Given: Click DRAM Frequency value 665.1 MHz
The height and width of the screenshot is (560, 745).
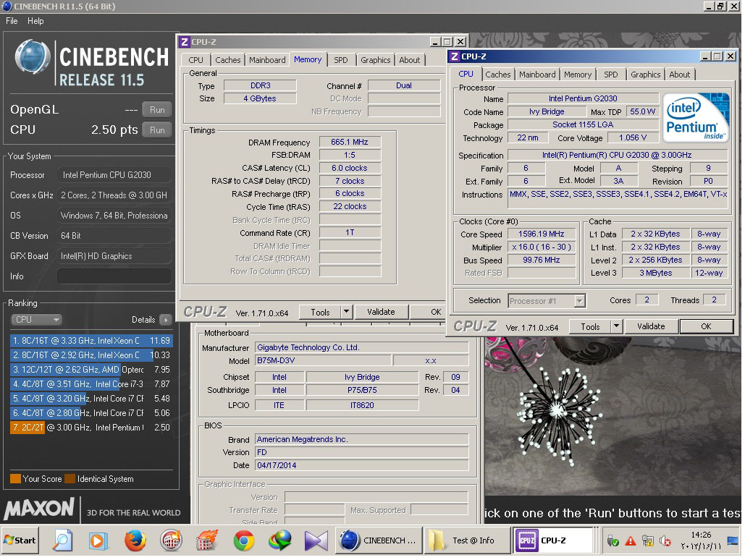Looking at the screenshot, I should click(x=349, y=142).
